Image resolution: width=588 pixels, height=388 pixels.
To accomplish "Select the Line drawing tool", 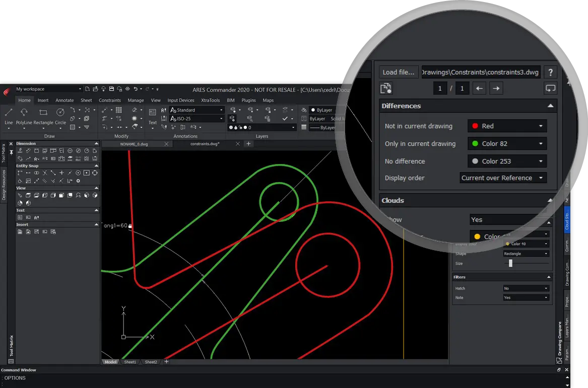I will point(9,116).
